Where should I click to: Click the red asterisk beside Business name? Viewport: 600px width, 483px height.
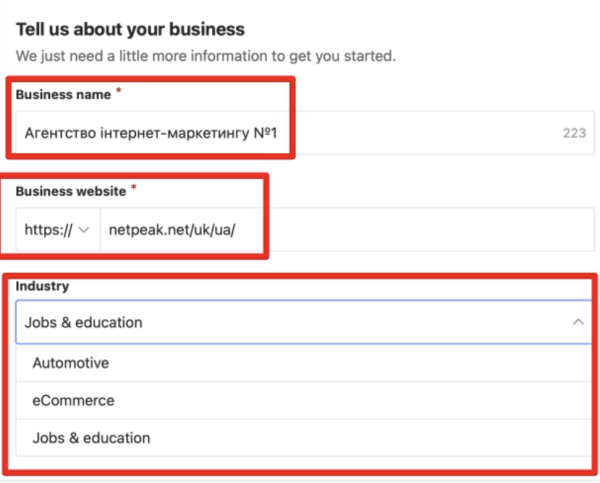119,91
